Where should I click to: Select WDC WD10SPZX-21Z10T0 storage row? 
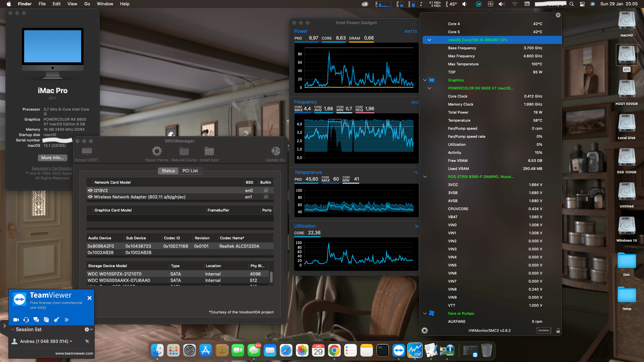[178, 274]
